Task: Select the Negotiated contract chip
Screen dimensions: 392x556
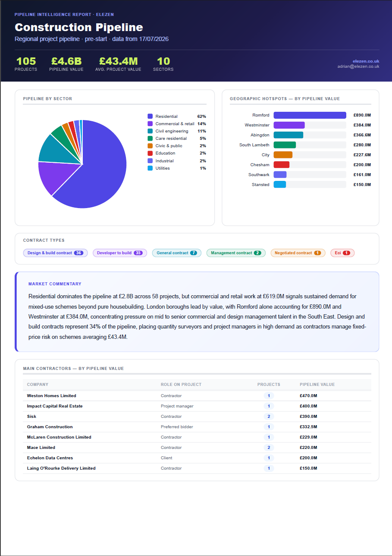Action: coord(298,253)
